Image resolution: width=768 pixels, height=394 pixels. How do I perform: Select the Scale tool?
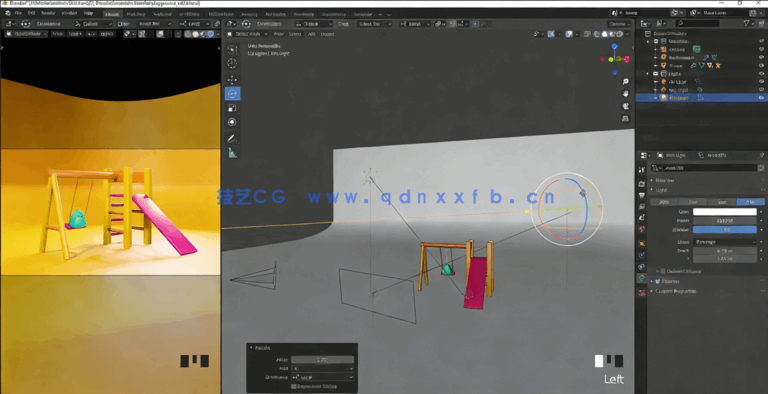click(232, 108)
